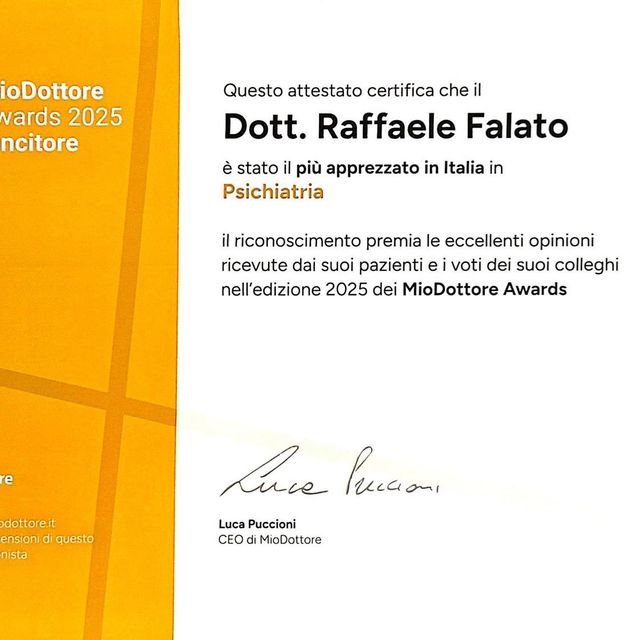Screen dimensions: 640x640
Task: Click the 'ncitore' word on orange panel
Action: [x=39, y=143]
